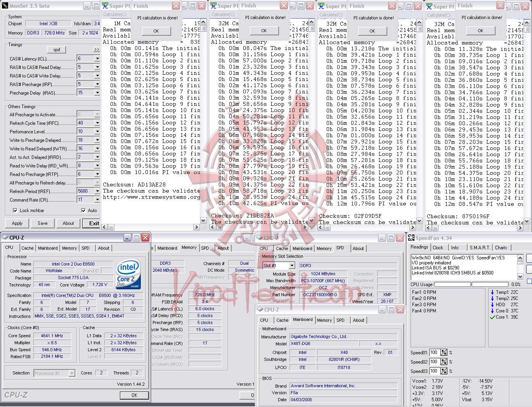532x407 pixels.
Task: Open About tab in the CPU-Z memory timings window
Action: click(x=223, y=248)
